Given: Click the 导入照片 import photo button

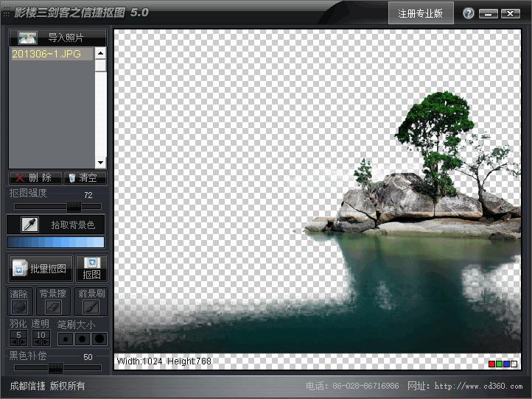Looking at the screenshot, I should [x=57, y=38].
